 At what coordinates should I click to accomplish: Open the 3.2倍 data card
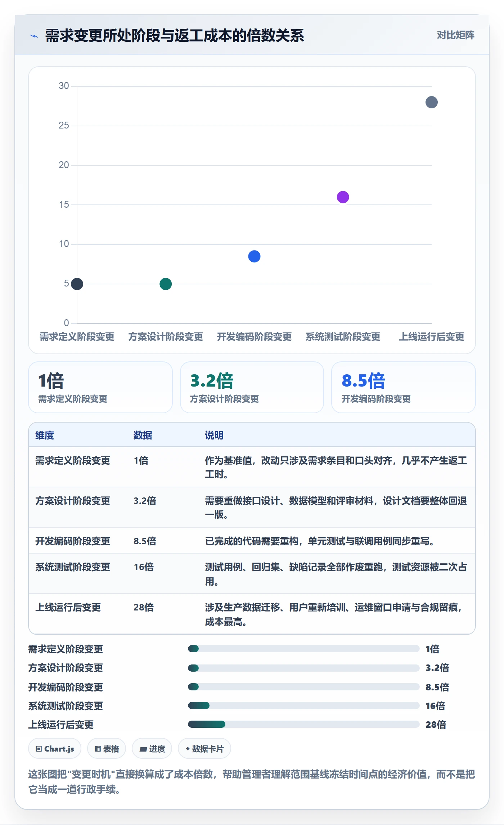pyautogui.click(x=252, y=387)
